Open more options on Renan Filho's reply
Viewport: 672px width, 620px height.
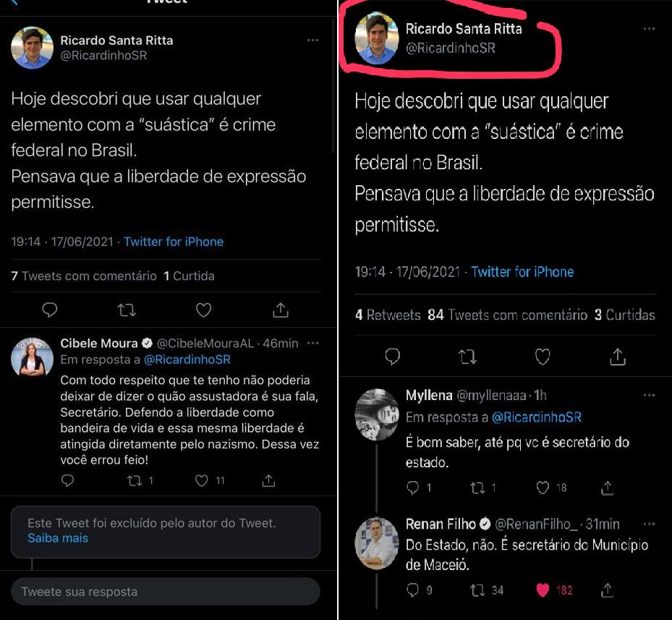(x=649, y=523)
